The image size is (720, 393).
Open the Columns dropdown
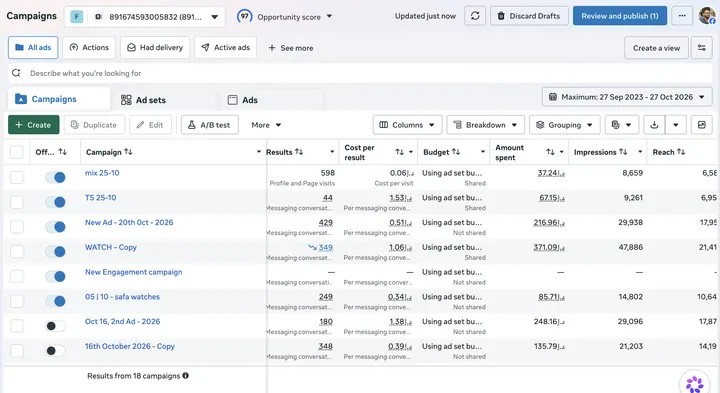[407, 125]
